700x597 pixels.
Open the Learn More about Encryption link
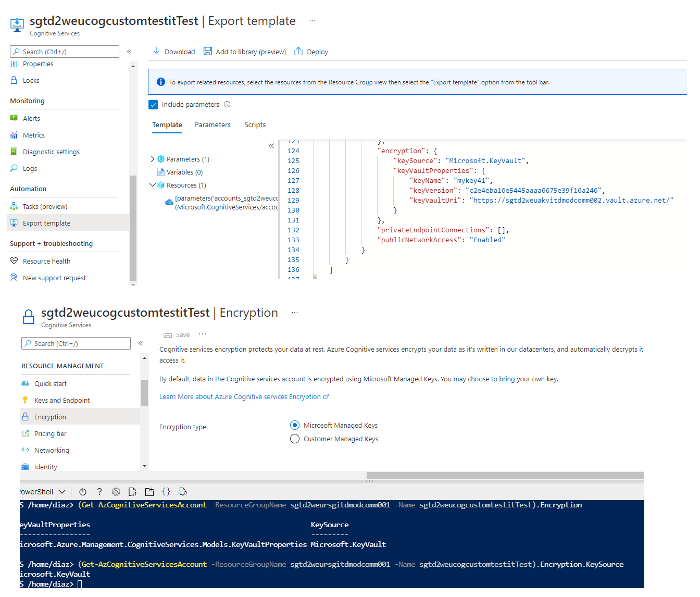point(244,396)
